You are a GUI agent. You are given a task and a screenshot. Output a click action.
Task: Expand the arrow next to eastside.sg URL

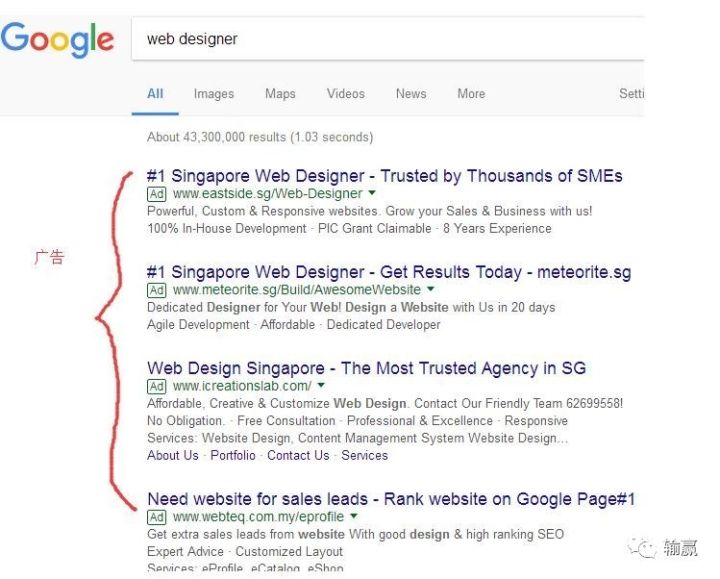tap(372, 193)
